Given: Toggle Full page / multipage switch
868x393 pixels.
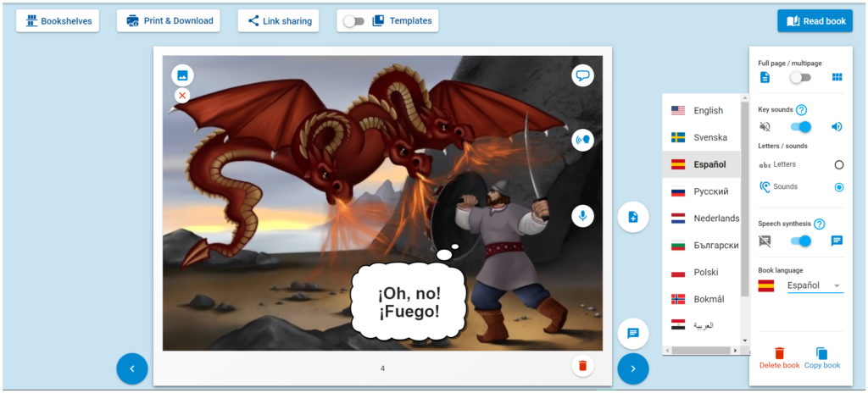Looking at the screenshot, I should coord(800,77).
